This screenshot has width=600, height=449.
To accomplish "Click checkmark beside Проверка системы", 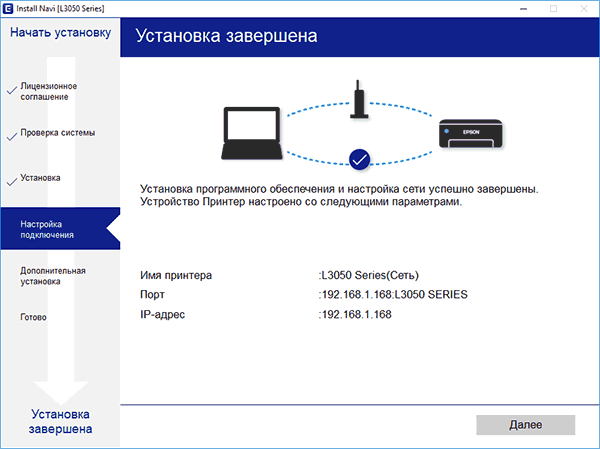I will click(x=11, y=136).
